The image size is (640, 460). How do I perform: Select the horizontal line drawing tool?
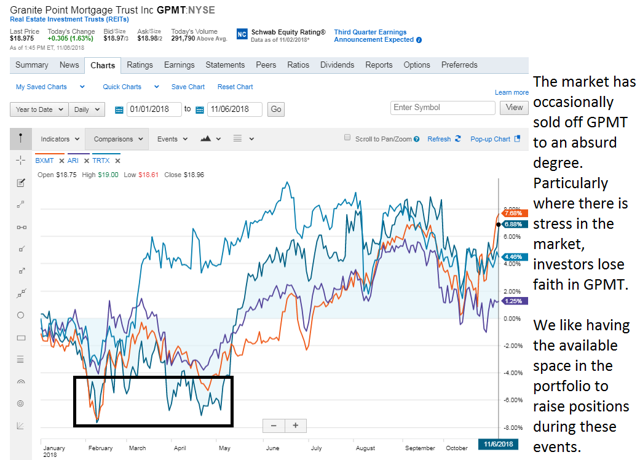(x=21, y=227)
